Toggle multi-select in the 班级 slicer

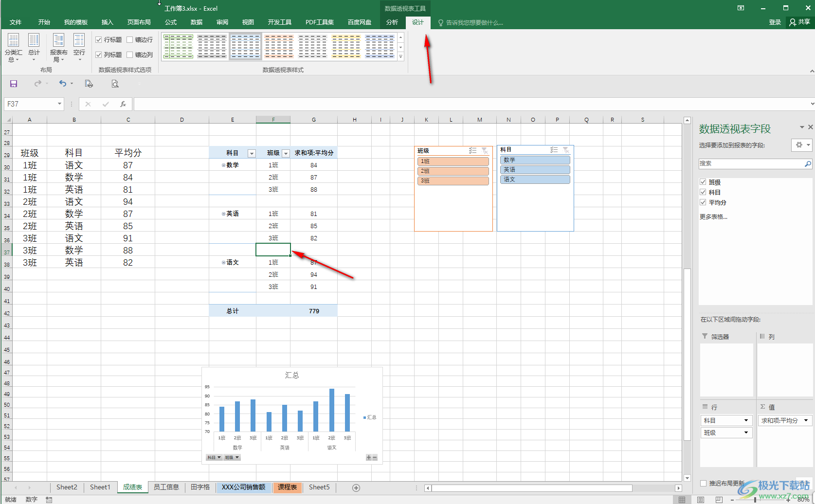point(472,151)
